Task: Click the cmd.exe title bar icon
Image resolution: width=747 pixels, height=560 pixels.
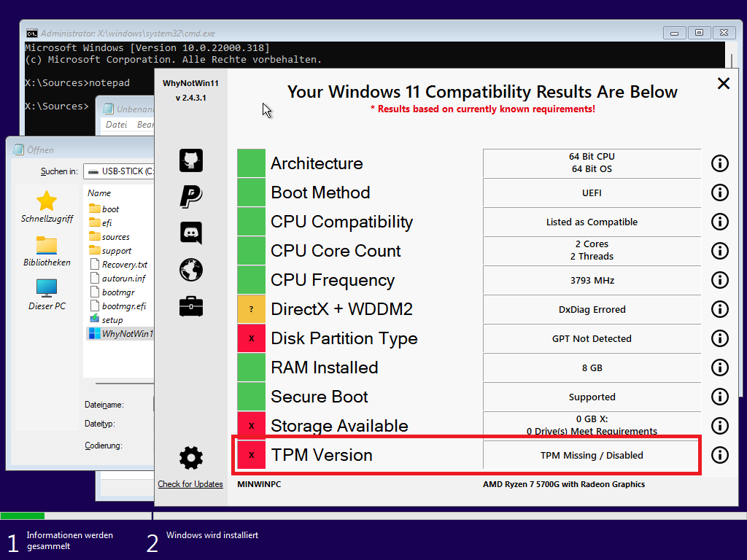Action: [32, 34]
